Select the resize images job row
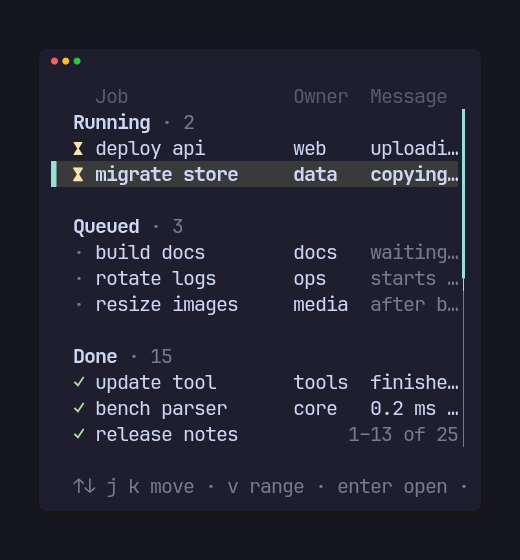Viewport: 520px width, 560px height. (255, 305)
